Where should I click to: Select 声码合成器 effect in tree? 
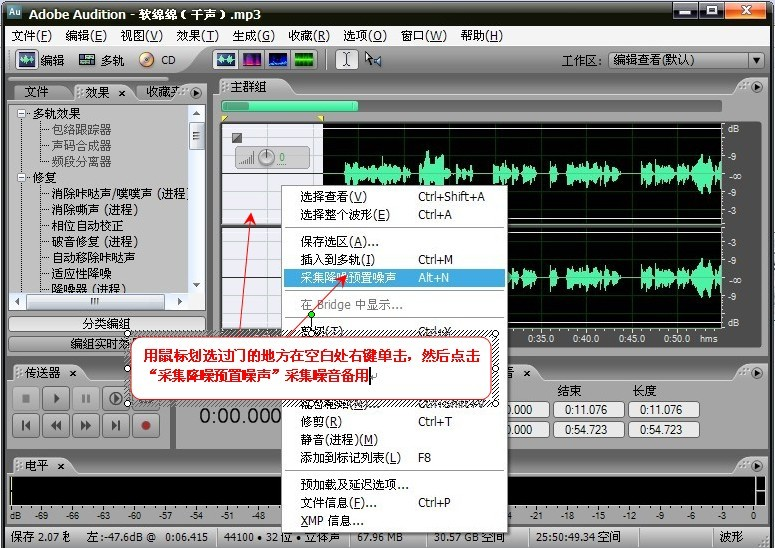coord(82,146)
